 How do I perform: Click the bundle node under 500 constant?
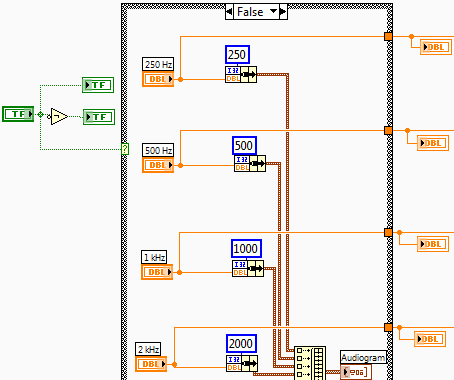pyautogui.click(x=250, y=163)
